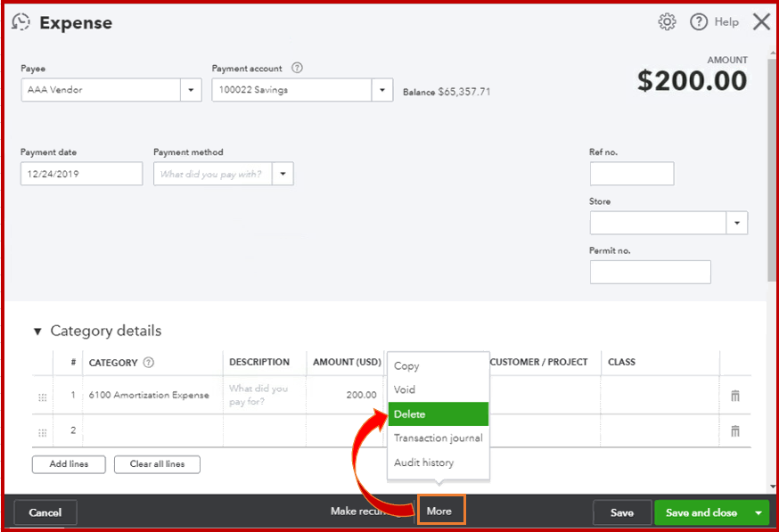
Task: Delete line 2 with trash icon
Action: (x=735, y=430)
